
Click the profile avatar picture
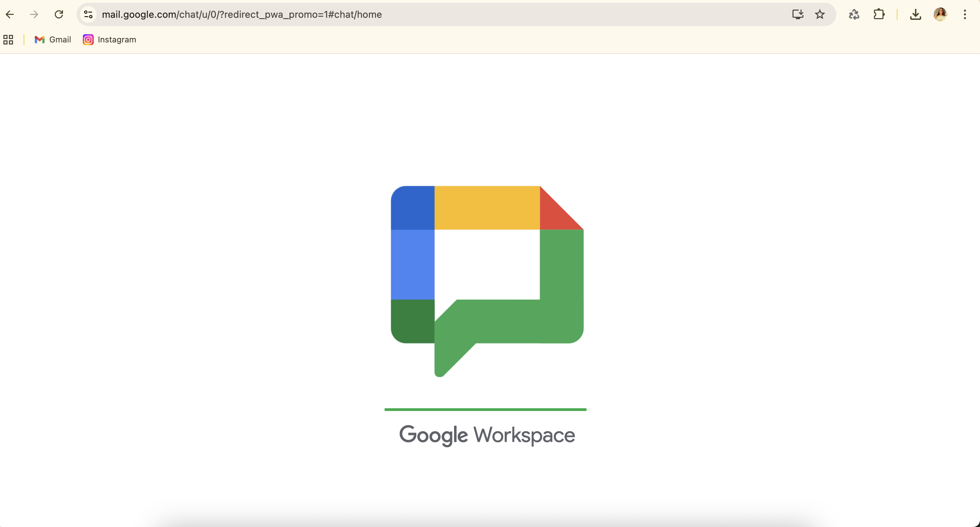[940, 14]
